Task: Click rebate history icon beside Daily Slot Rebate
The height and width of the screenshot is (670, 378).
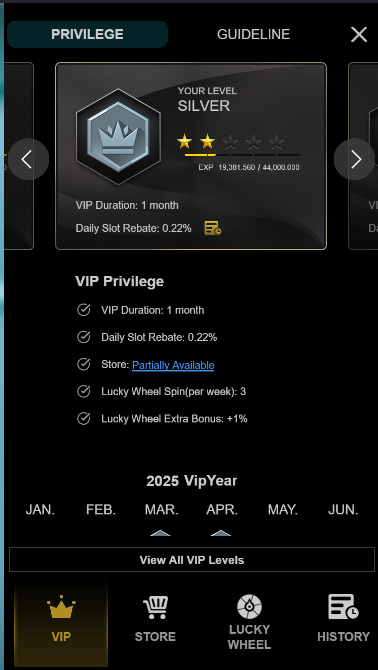Action: tap(213, 228)
